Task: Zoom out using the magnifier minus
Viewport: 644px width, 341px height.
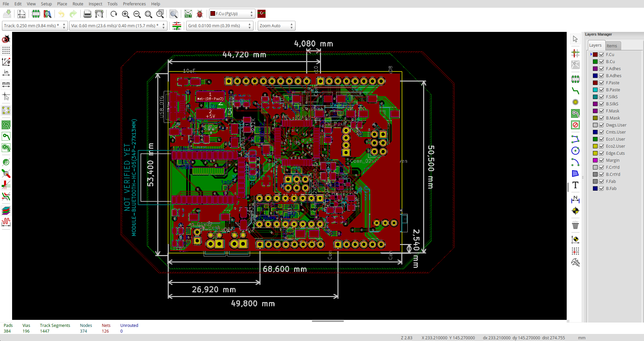Action: 137,14
